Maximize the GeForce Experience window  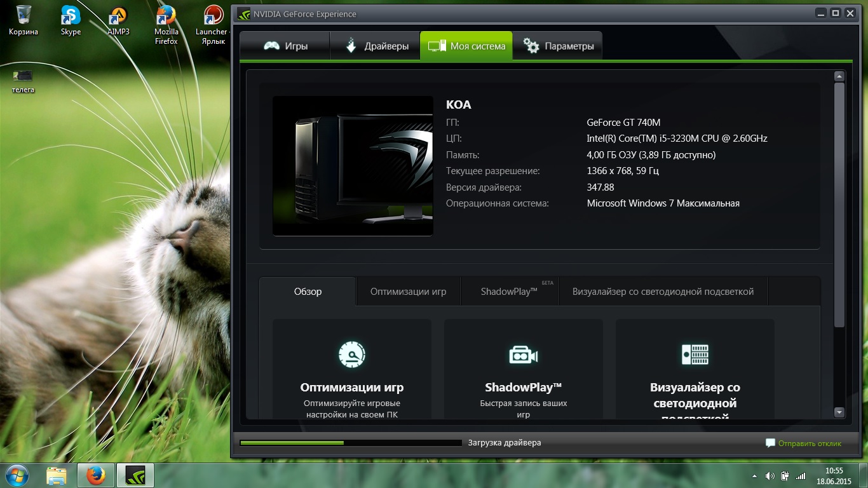835,13
